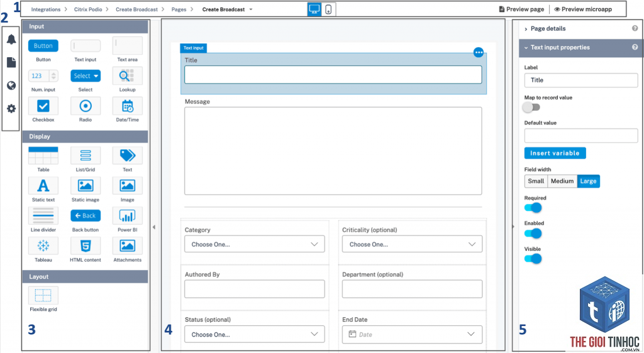Select the Static text component
The width and height of the screenshot is (644, 353).
[x=43, y=186]
